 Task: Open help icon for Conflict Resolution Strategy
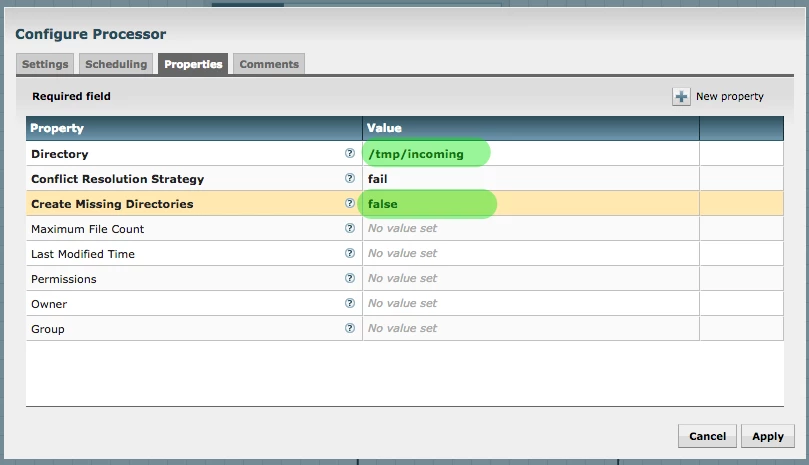350,178
